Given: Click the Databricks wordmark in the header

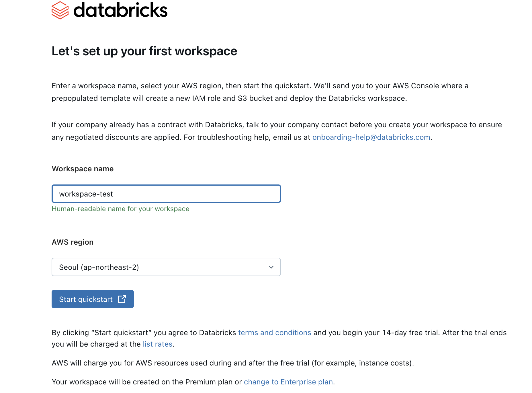Looking at the screenshot, I should click(120, 10).
